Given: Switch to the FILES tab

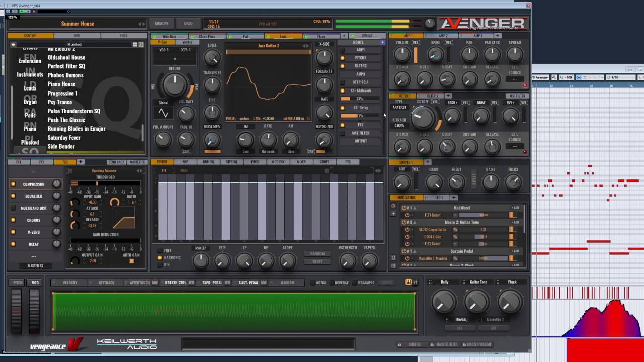Looking at the screenshot, I should (x=124, y=36).
